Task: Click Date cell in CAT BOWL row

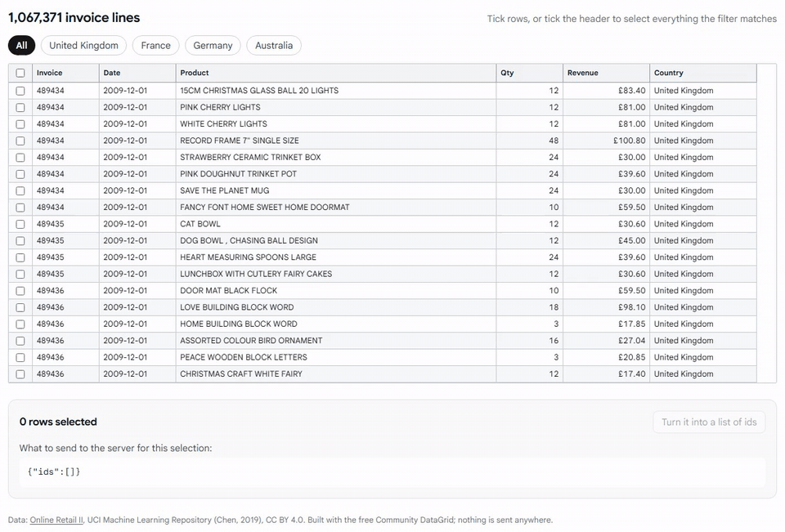Action: click(x=137, y=224)
